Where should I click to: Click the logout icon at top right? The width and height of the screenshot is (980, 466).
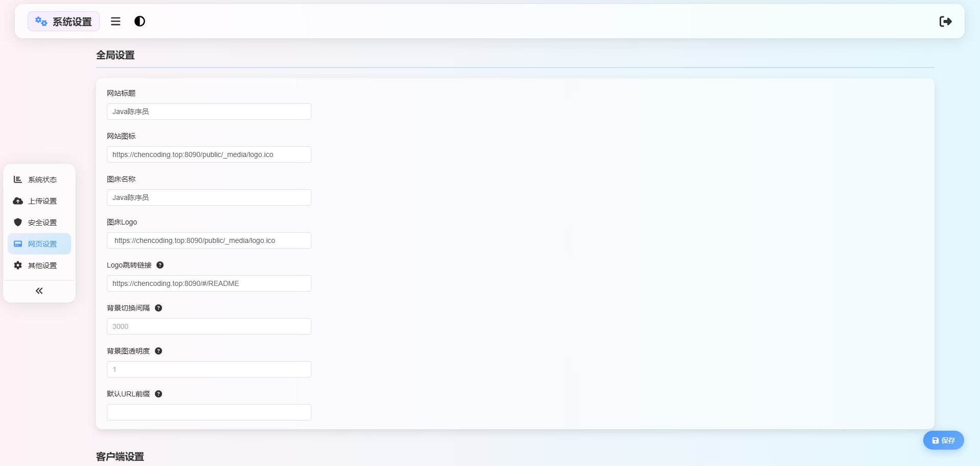pyautogui.click(x=945, y=21)
